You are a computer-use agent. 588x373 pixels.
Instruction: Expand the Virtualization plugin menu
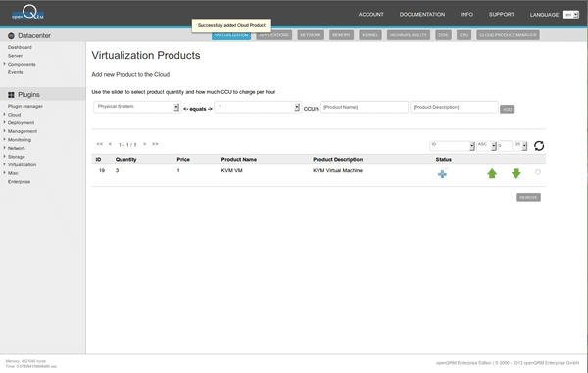tap(5, 164)
